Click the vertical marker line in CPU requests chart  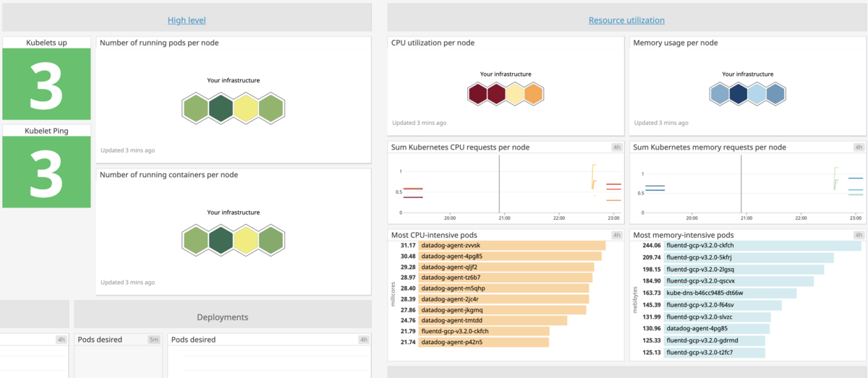click(x=499, y=184)
